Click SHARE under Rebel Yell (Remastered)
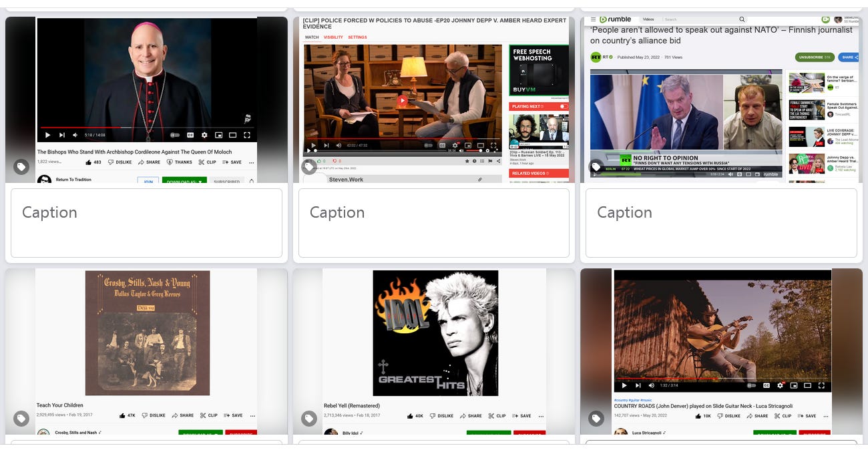Image resolution: width=868 pixels, height=452 pixels. (471, 416)
